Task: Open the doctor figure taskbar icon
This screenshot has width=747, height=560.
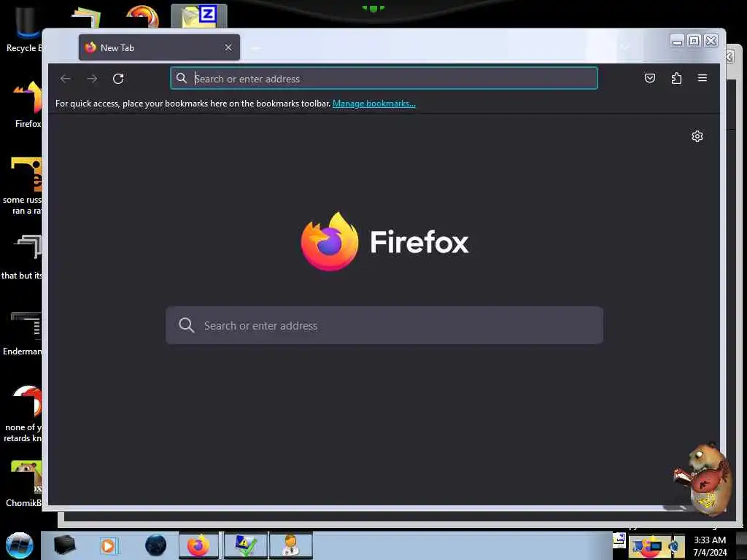Action: [x=290, y=545]
